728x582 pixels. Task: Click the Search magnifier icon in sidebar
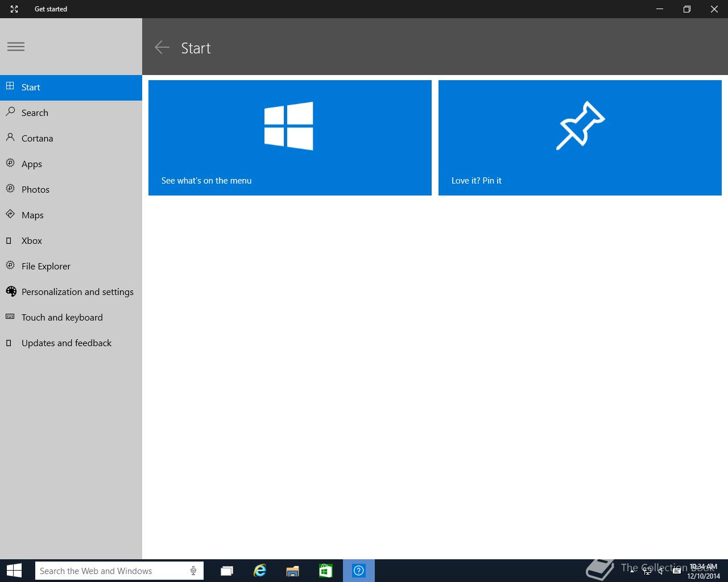[10, 112]
